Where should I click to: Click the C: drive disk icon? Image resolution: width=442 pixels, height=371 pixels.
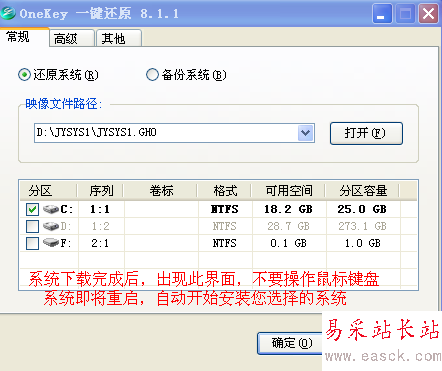click(x=51, y=209)
